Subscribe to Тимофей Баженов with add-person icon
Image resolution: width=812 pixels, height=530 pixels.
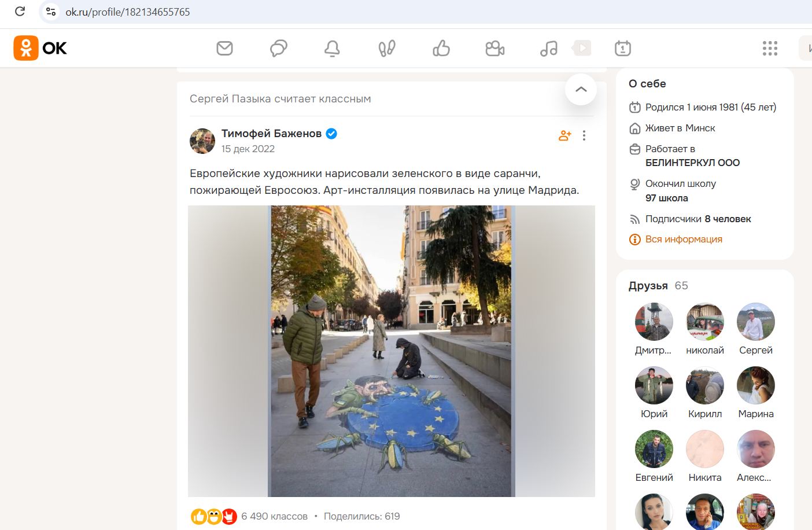click(565, 135)
